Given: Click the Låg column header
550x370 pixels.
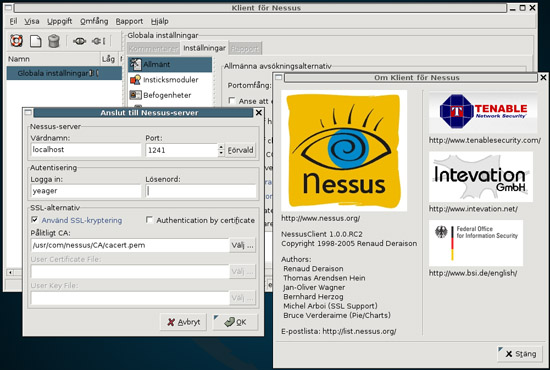Looking at the screenshot, I should click(x=108, y=59).
